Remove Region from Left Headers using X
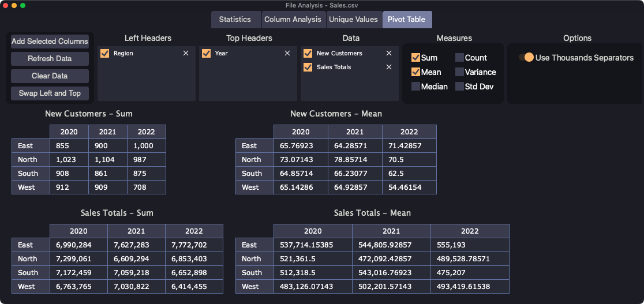Viewport: 644px width, 304px height. (186, 53)
